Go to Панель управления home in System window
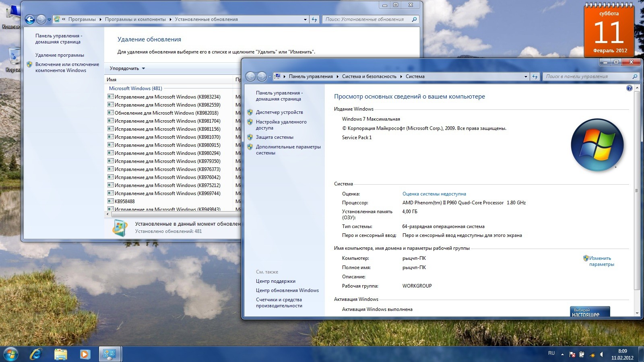Screen dimensions: 644x362 click(279, 96)
